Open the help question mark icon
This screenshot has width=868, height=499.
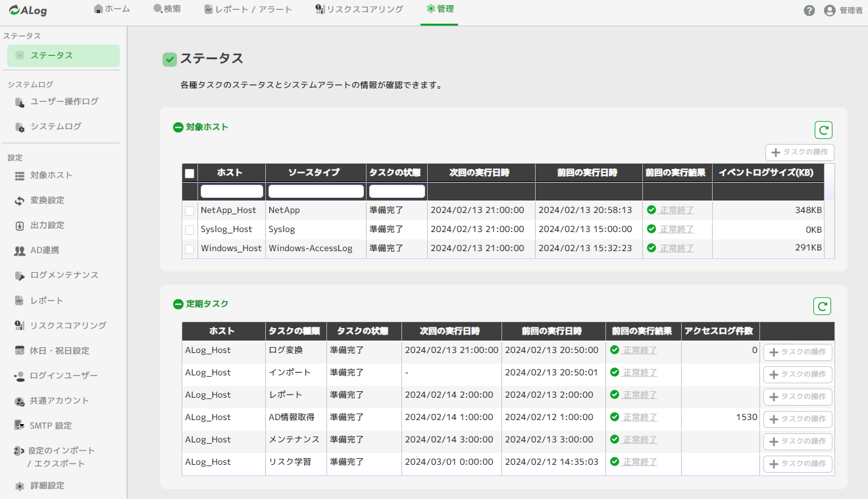point(809,11)
